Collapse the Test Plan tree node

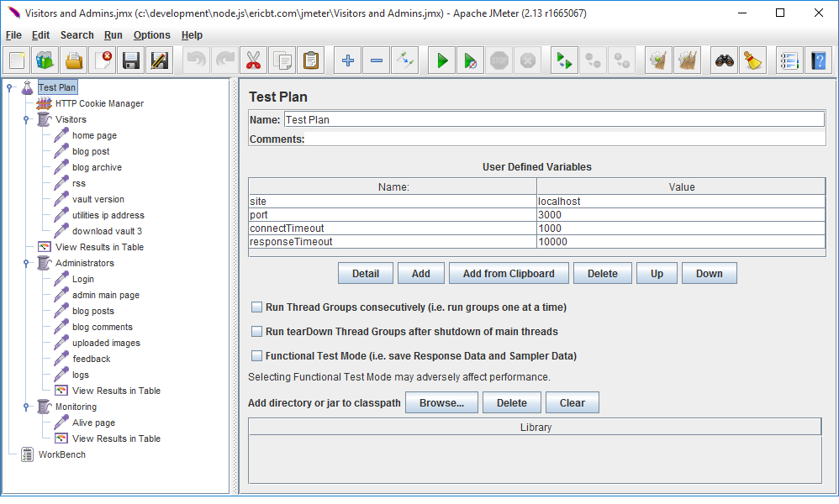(9, 87)
